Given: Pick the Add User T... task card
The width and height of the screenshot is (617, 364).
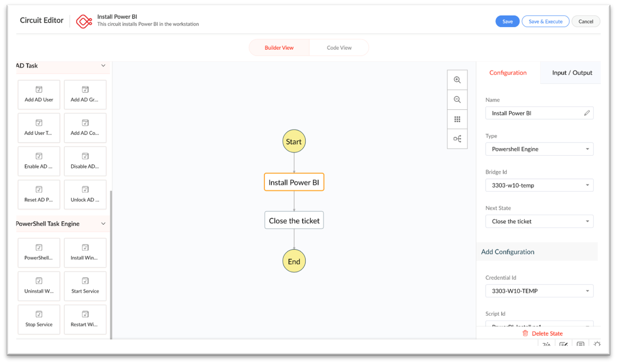Looking at the screenshot, I should click(39, 128).
